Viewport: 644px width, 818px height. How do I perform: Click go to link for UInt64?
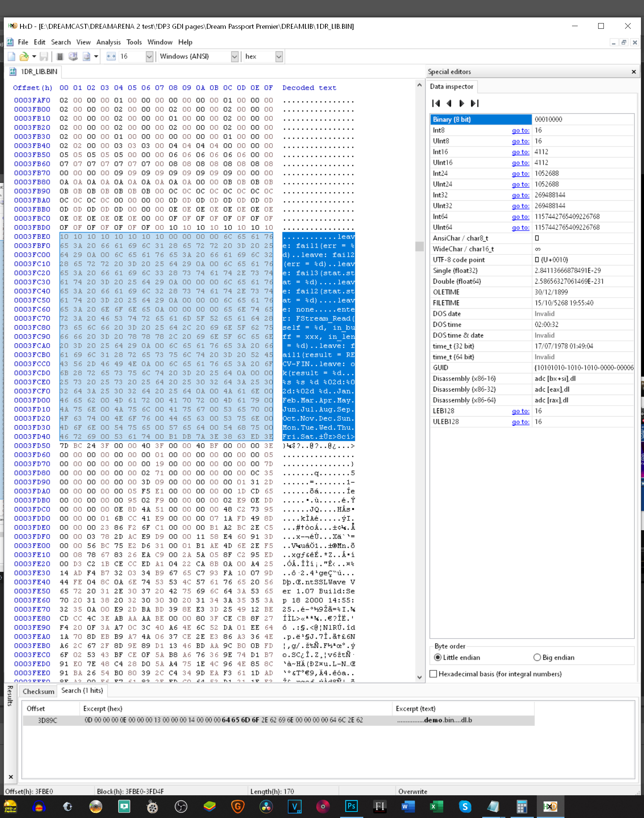[521, 228]
